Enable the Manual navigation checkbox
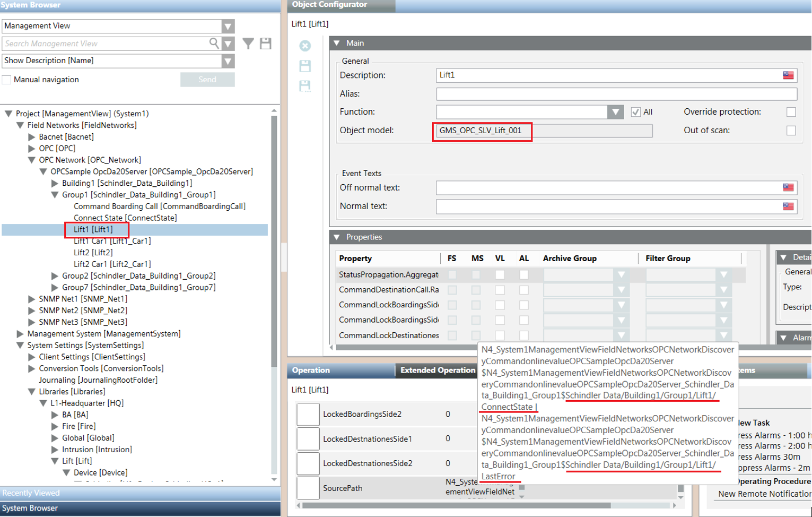 [7, 80]
